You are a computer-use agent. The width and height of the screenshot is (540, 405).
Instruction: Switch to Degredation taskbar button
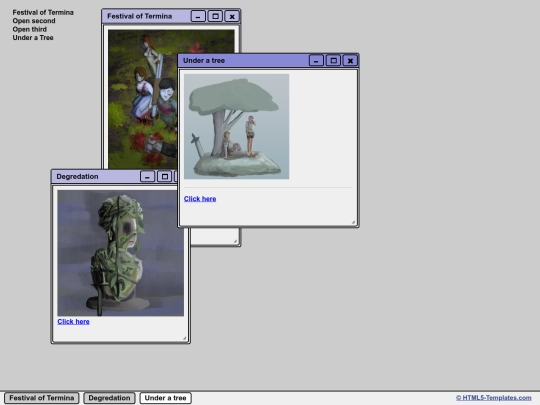pos(110,398)
